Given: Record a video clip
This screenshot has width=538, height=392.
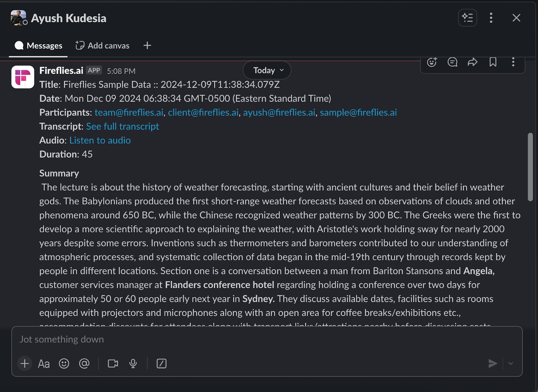Looking at the screenshot, I should [x=113, y=363].
